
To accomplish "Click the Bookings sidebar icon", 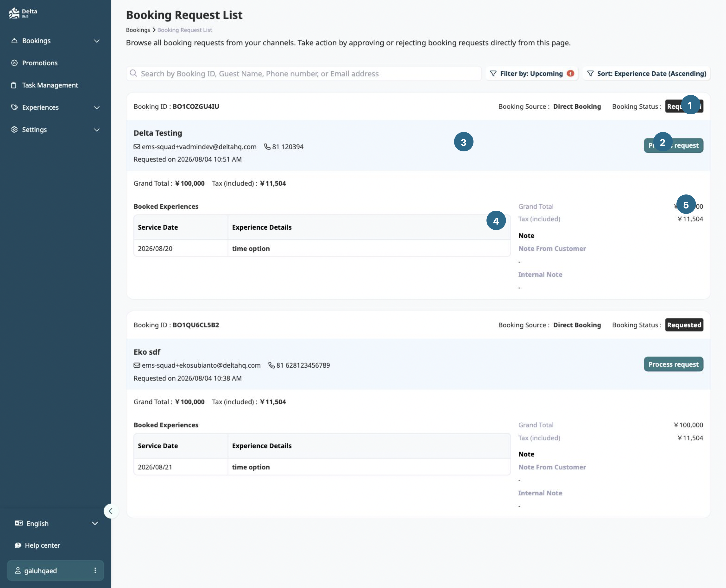I will tap(14, 41).
